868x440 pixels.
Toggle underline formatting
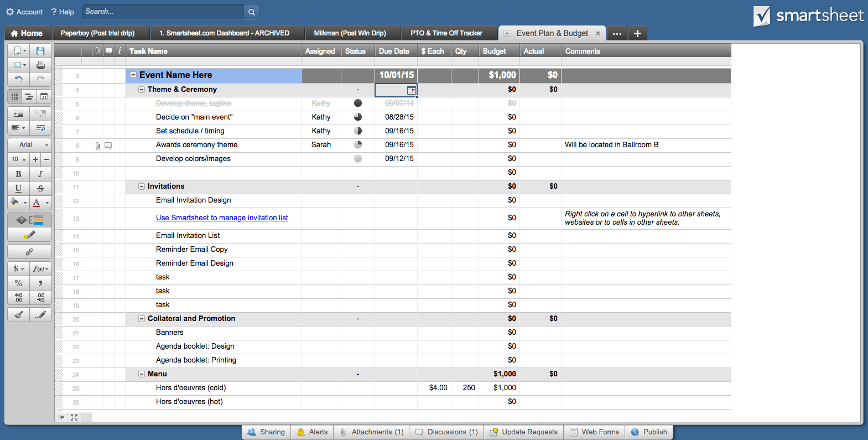18,188
